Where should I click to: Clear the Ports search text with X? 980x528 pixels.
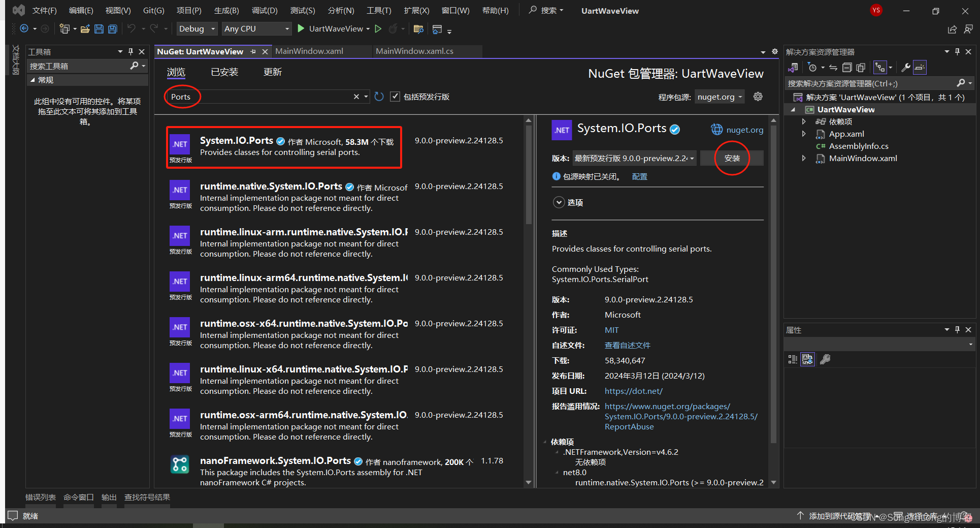point(356,97)
